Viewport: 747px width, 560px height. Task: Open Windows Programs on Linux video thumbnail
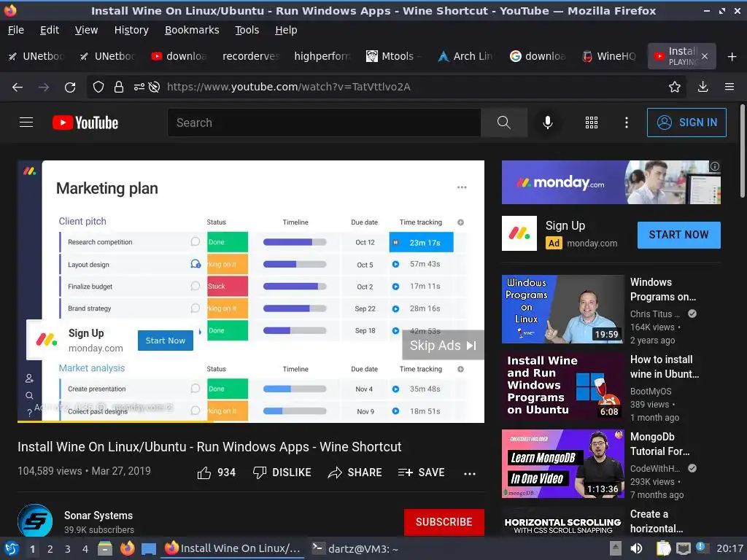point(562,309)
